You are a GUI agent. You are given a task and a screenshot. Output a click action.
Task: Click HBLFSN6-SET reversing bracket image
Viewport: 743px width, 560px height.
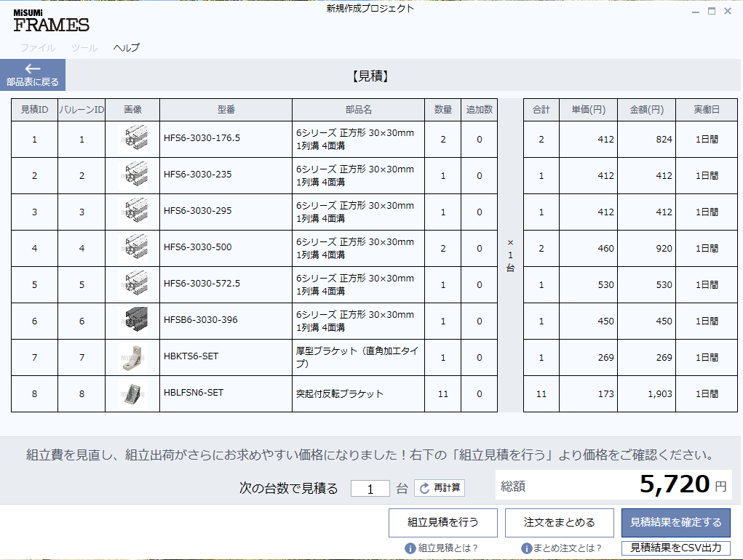tap(132, 393)
